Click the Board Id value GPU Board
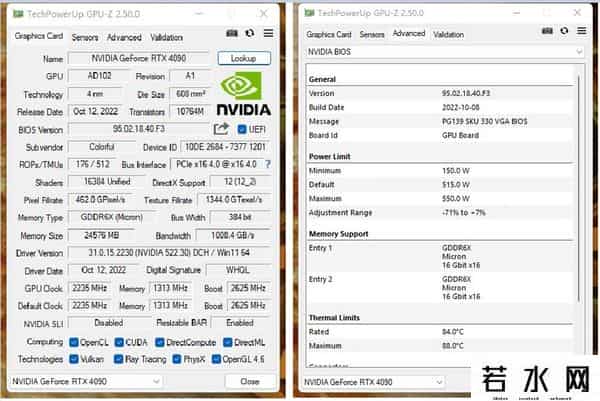The image size is (600, 401). click(460, 135)
